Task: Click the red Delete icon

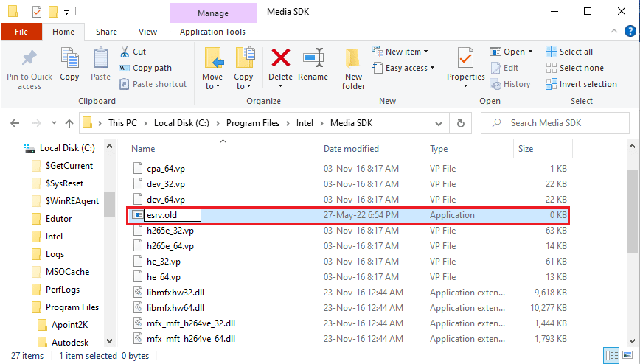Action: pyautogui.click(x=280, y=57)
